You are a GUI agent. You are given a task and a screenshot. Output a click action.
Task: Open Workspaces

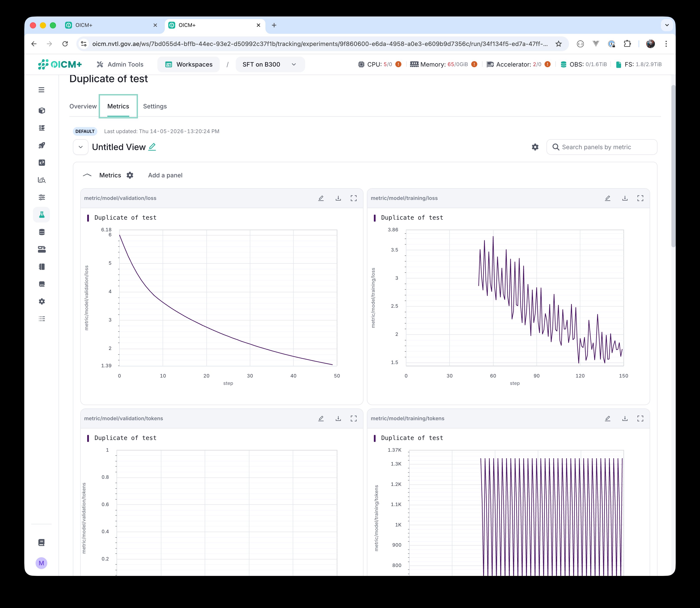point(189,64)
